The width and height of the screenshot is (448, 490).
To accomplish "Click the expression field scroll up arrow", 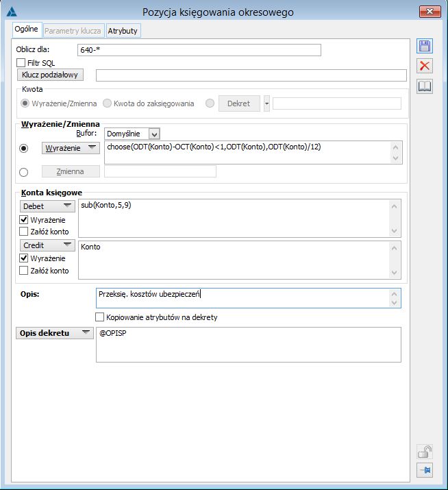I will click(x=395, y=147).
